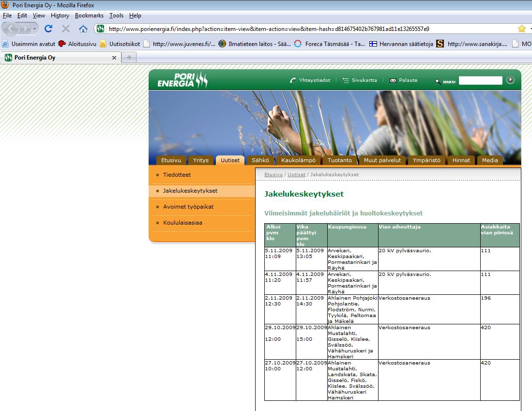Click the Palaute envelope icon

coord(393,80)
